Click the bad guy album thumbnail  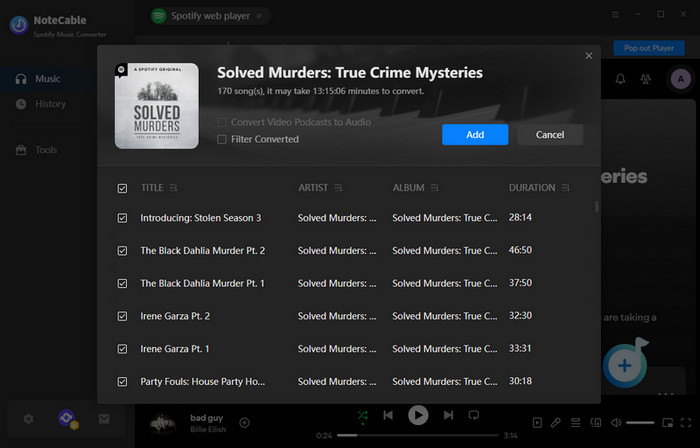(162, 423)
